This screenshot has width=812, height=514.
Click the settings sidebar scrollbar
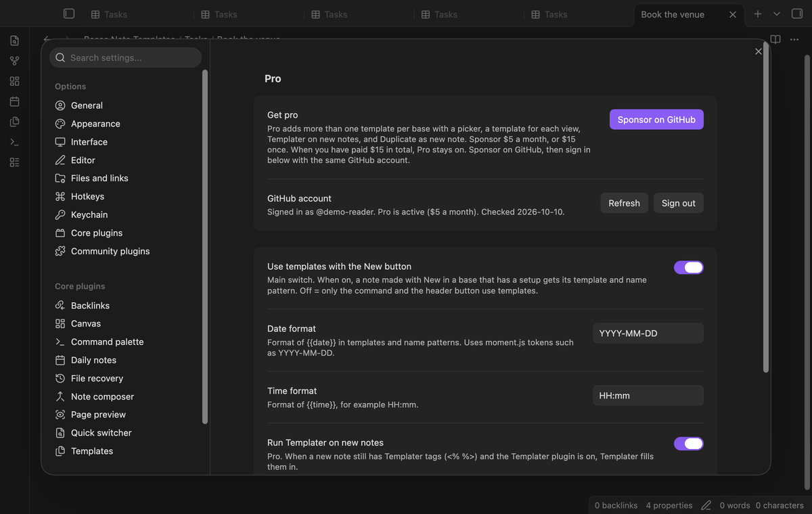click(205, 247)
